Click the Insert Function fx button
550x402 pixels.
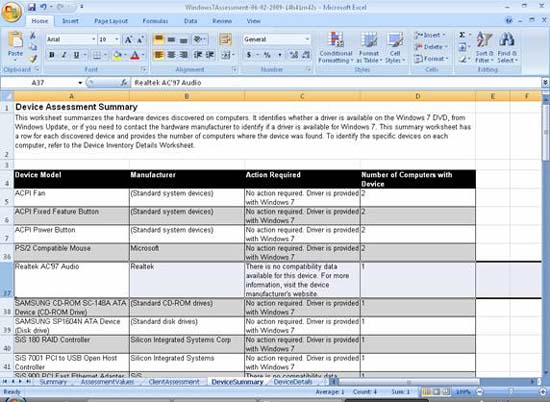point(124,83)
